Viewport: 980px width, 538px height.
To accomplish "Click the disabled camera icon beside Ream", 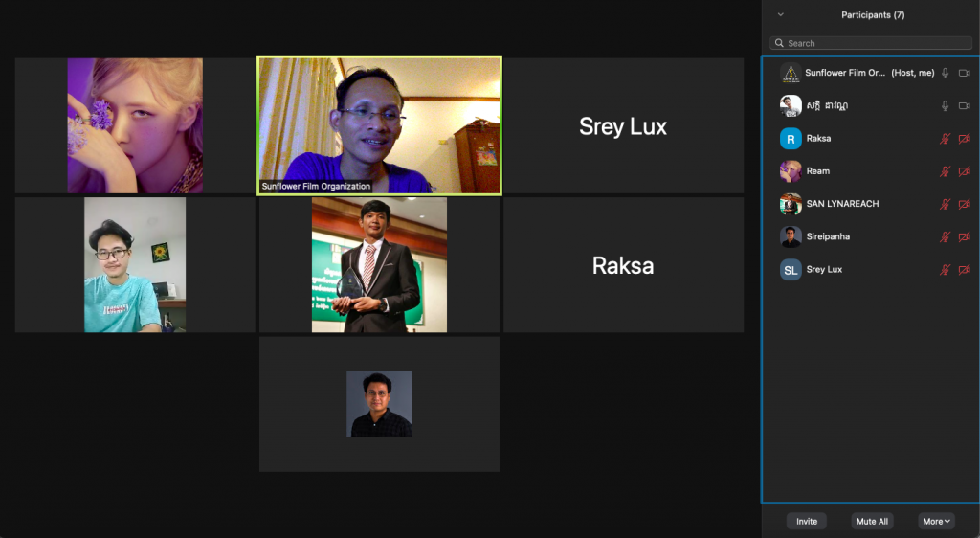I will 965,171.
